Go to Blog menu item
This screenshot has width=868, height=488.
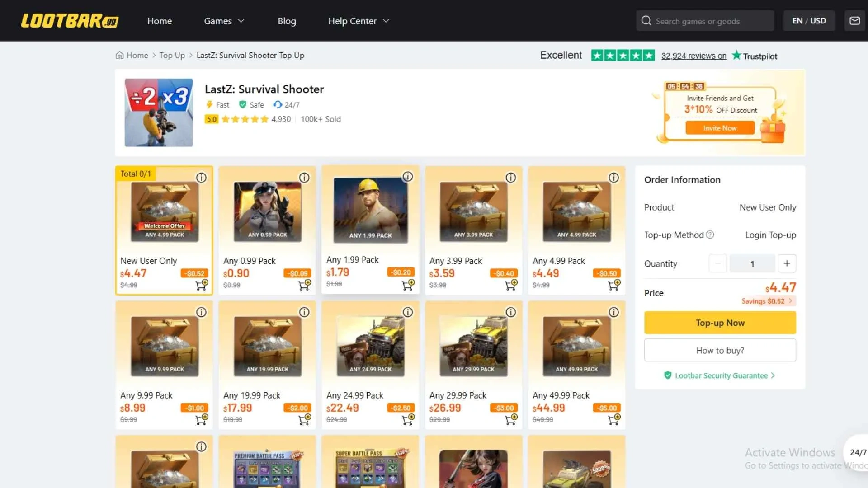[x=287, y=21]
